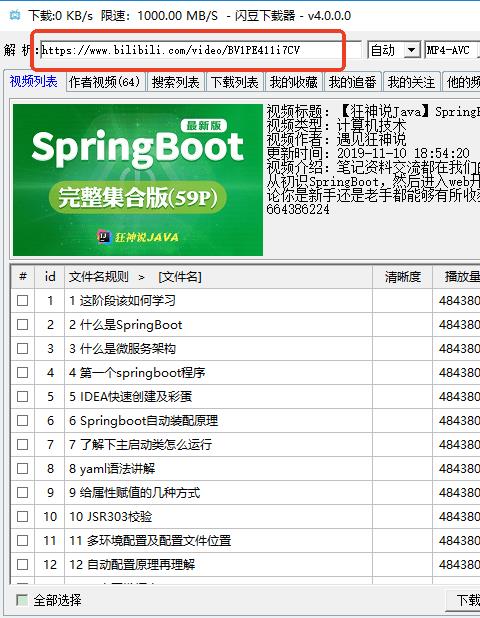Open the 搜索列表 tab
This screenshot has width=480, height=618.
click(176, 82)
